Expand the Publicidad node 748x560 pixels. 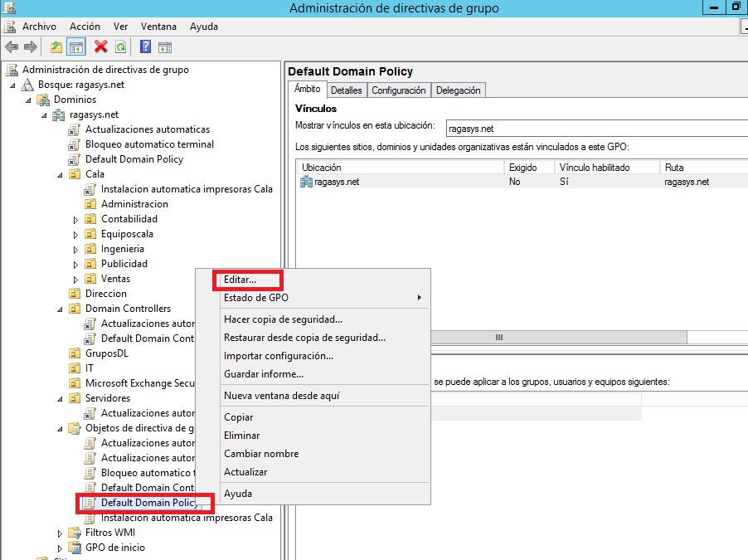pos(75,265)
